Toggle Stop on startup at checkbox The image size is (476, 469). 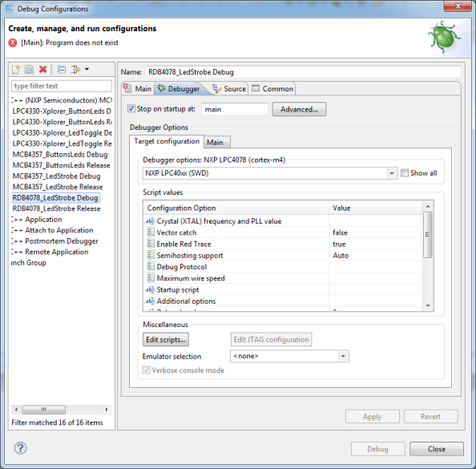(x=131, y=109)
